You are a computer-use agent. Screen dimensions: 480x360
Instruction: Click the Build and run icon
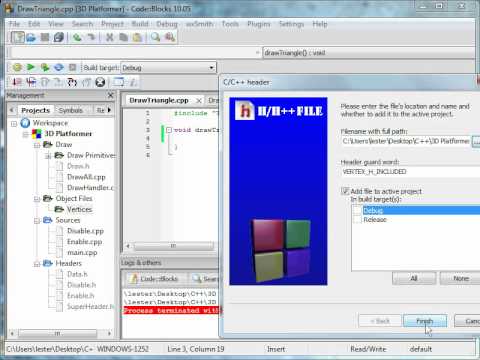pyautogui.click(x=45, y=68)
